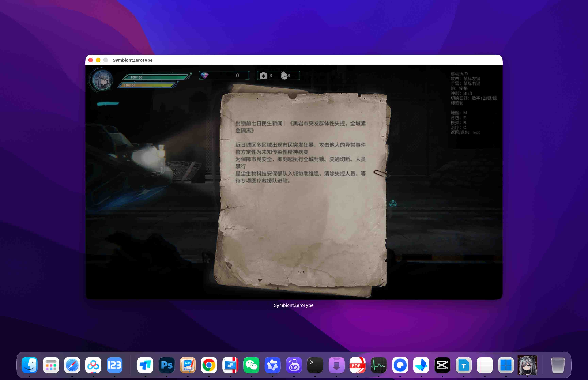
Task: Minimize the game window with the yellow button
Action: [98, 60]
